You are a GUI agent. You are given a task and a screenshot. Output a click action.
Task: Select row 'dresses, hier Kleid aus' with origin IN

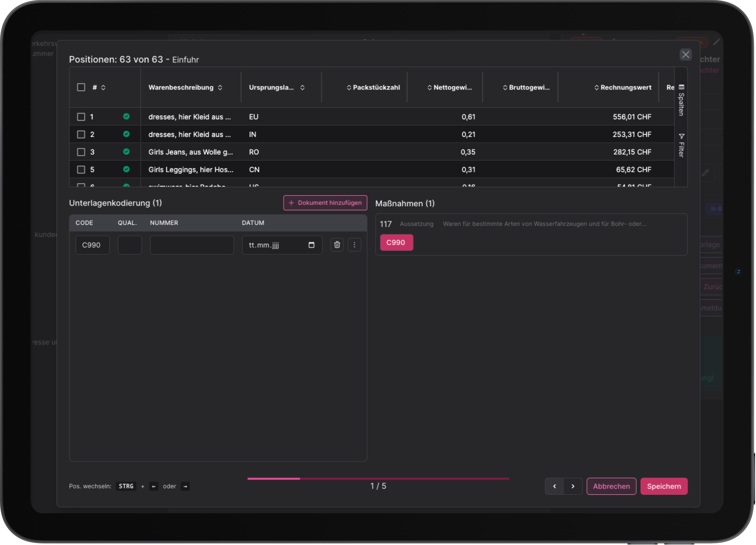click(372, 135)
